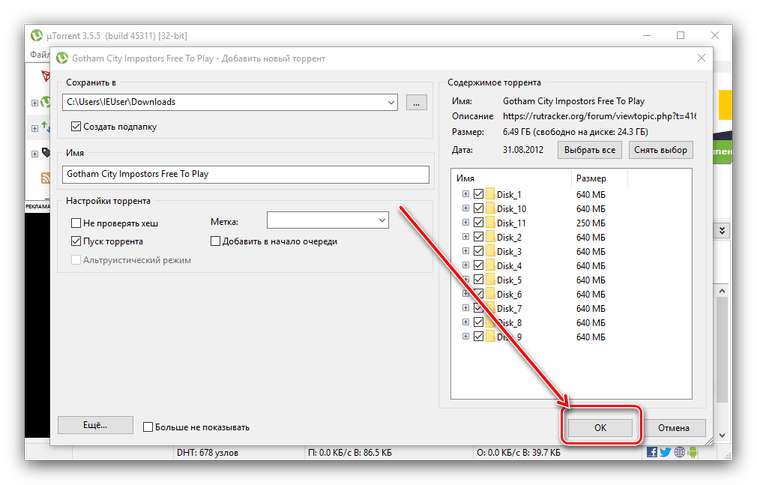This screenshot has width=757, height=485.
Task: Click the Снять выбор button
Action: point(662,149)
